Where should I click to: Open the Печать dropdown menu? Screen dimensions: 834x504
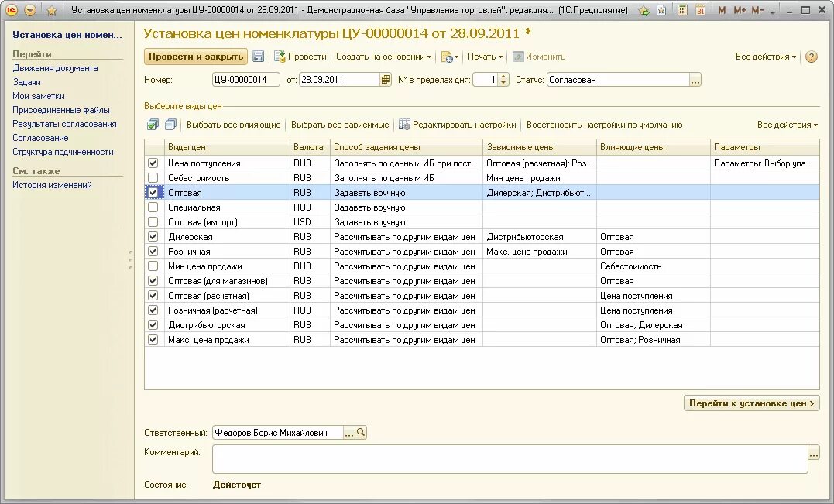pyautogui.click(x=484, y=56)
